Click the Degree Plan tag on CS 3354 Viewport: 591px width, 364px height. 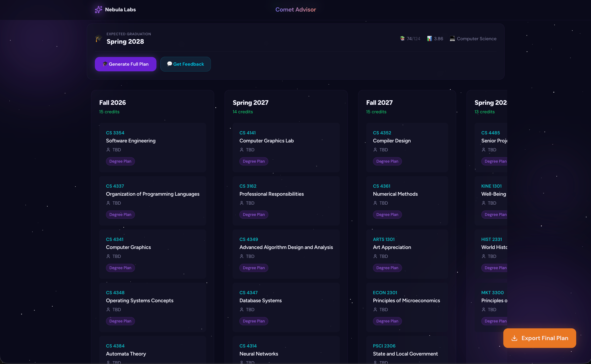tap(120, 161)
